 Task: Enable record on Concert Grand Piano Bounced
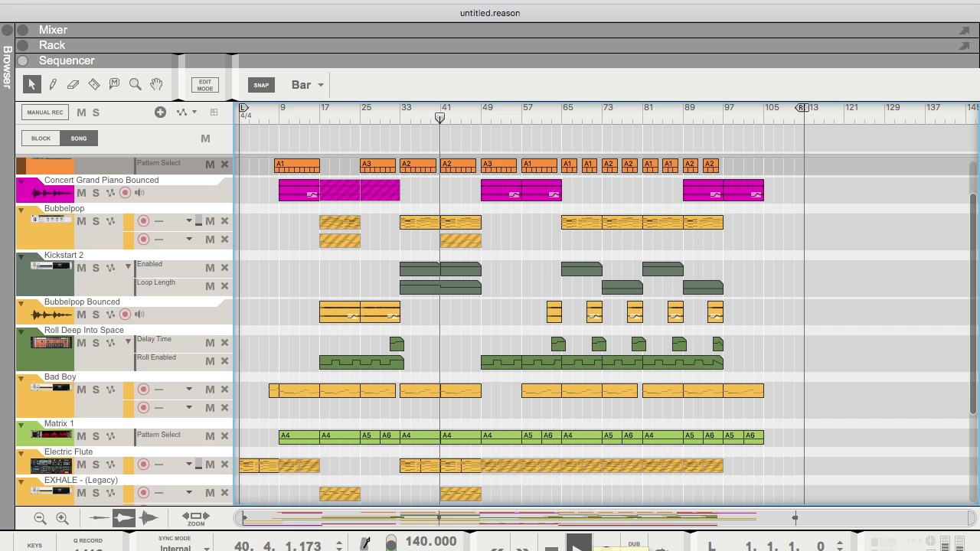coord(126,193)
